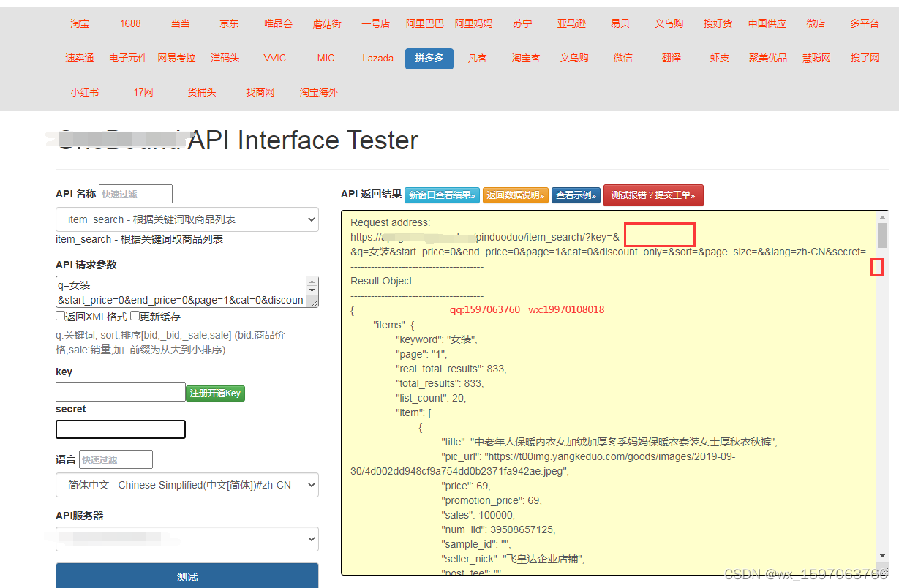Open the 多平台 tab
The image size is (899, 588).
[865, 23]
